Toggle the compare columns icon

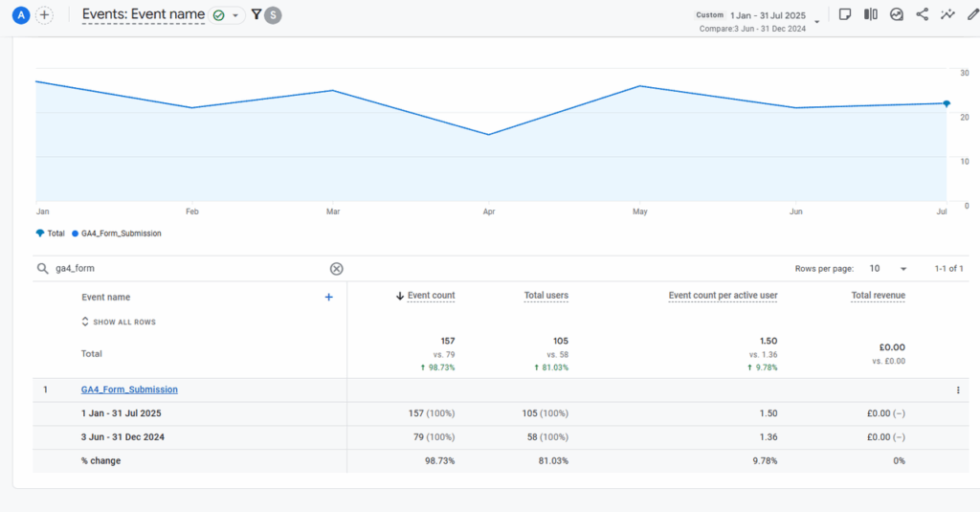pos(871,14)
